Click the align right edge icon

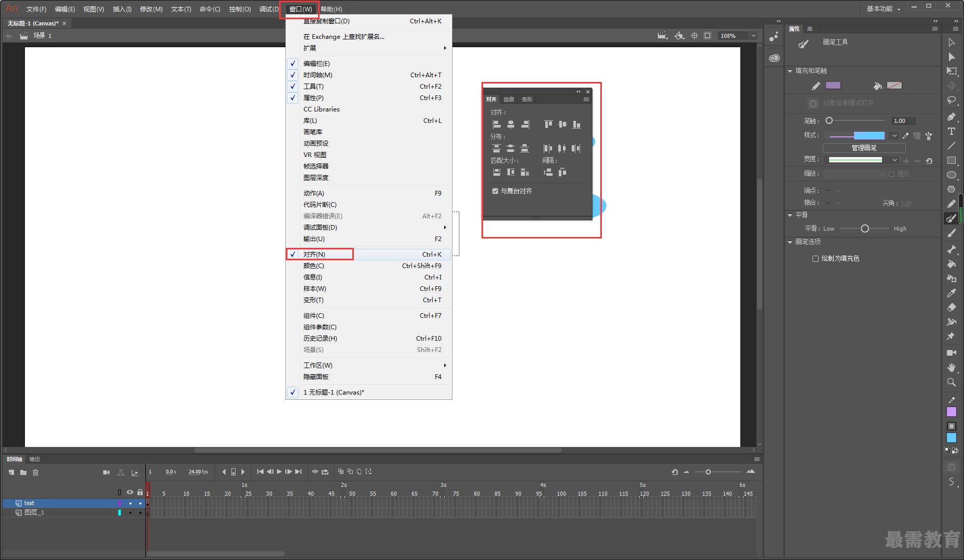[x=525, y=124]
